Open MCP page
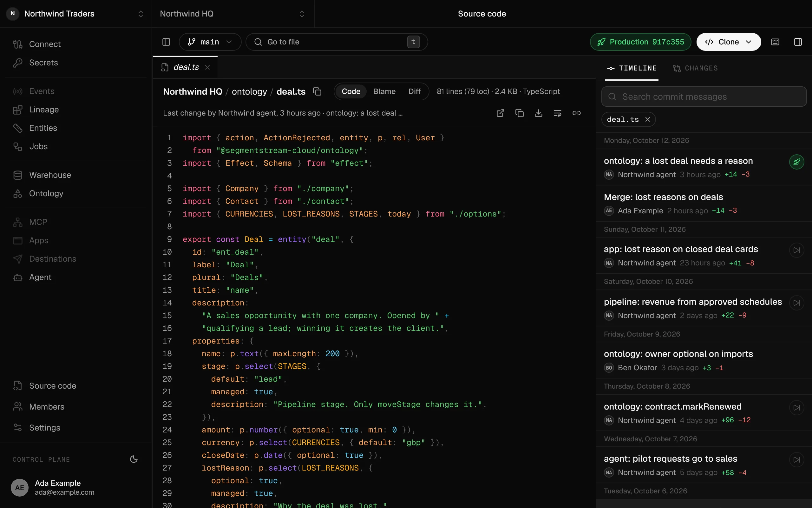 pyautogui.click(x=76, y=222)
